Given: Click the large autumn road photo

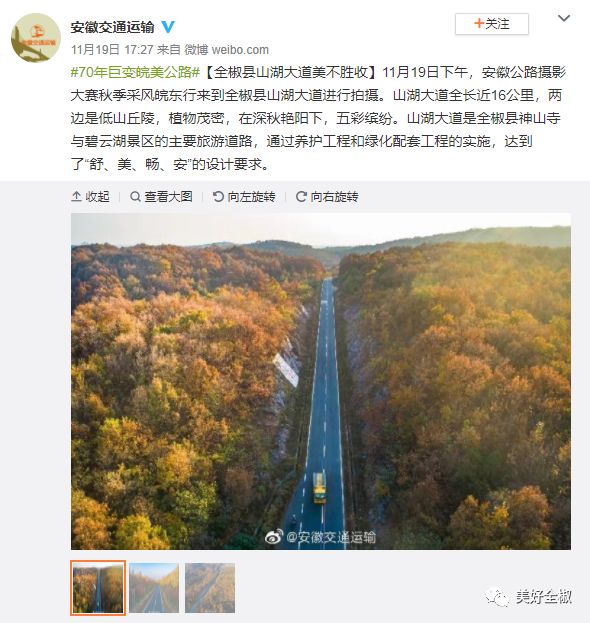Looking at the screenshot, I should pyautogui.click(x=321, y=381).
